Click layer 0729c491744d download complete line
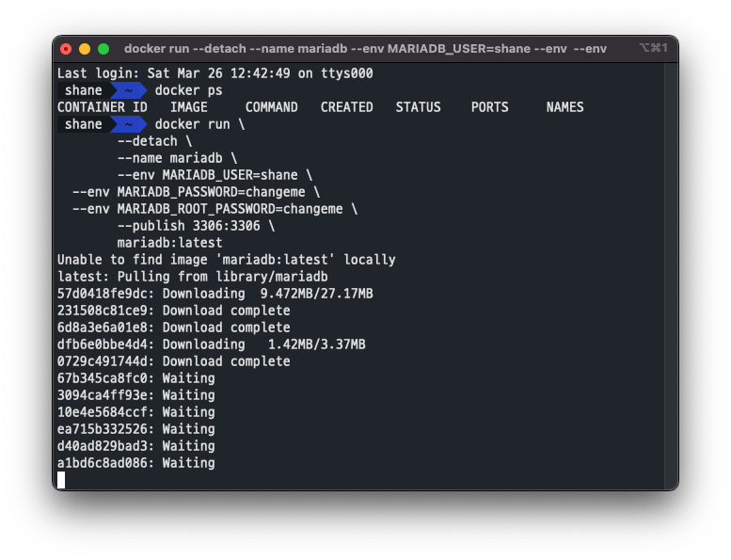The width and height of the screenshot is (731, 560). (x=173, y=361)
